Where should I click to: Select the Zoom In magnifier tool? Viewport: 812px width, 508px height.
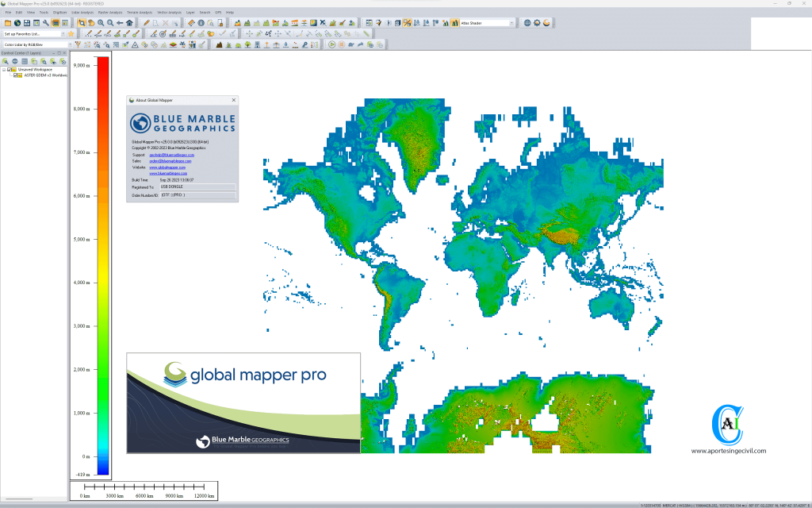(x=101, y=23)
